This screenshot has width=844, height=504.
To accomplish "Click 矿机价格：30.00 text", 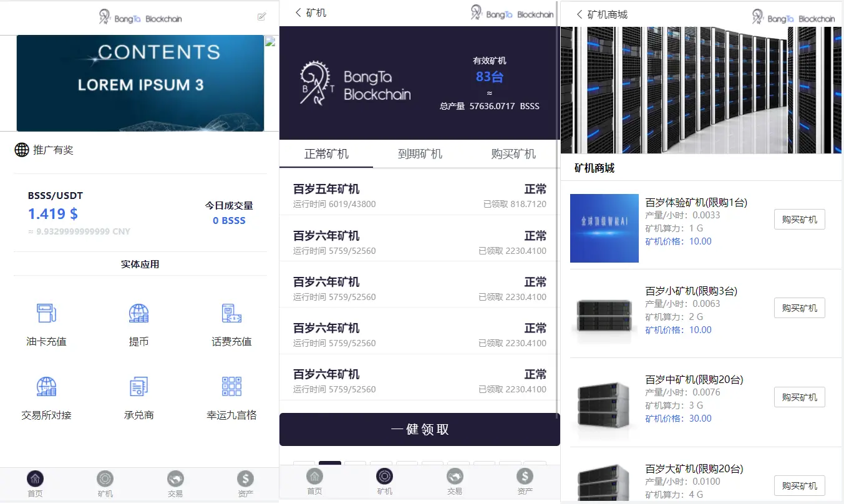I will (x=678, y=419).
